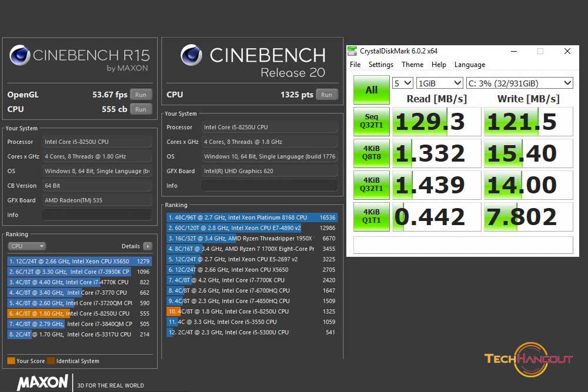Screen dimensions: 588x392
Task: Select R20 ranking row Intel Core i5-5300U
Action: [252, 333]
